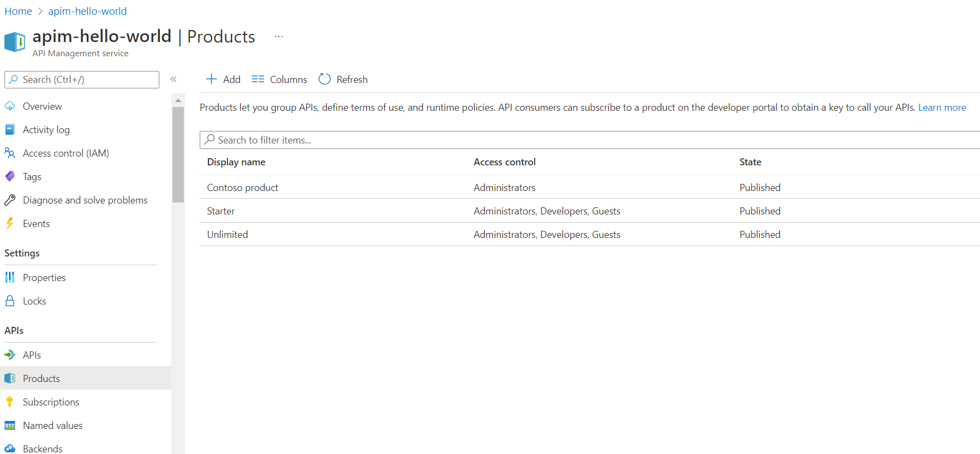
Task: Open Properties in the Settings section
Action: click(x=44, y=278)
